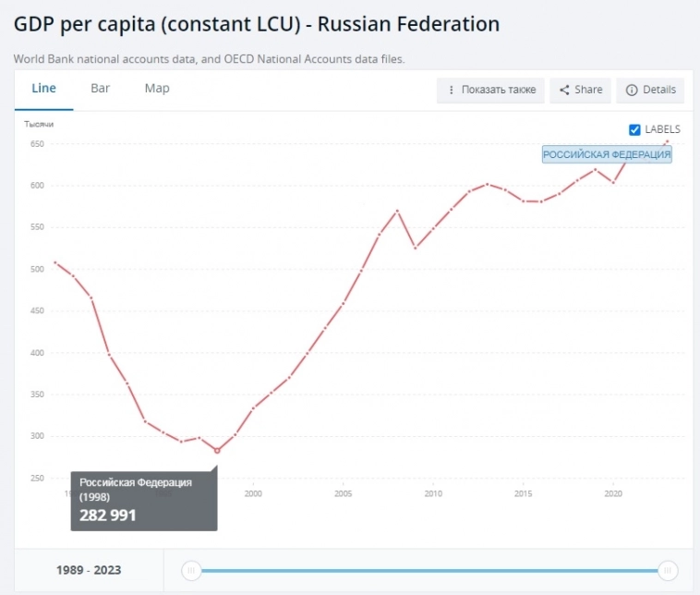Click the Share button label

pos(588,90)
